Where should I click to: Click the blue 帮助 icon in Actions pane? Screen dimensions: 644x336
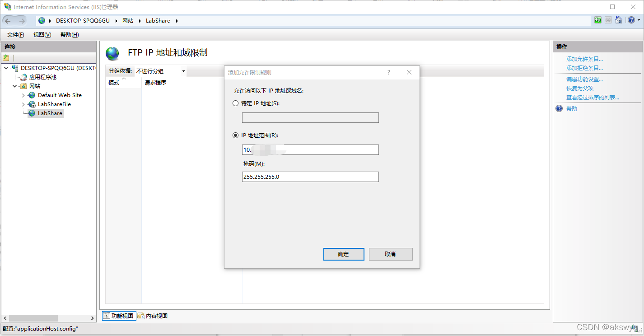[560, 109]
